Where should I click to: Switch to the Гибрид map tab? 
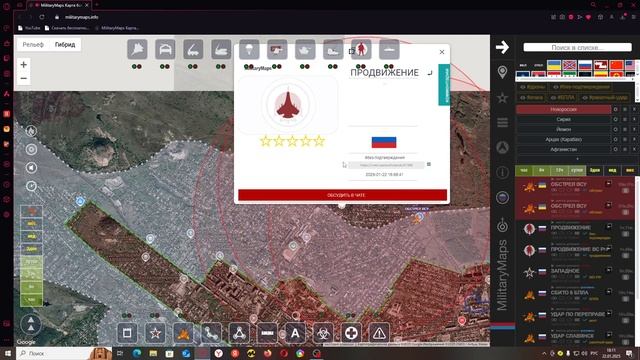[65, 44]
